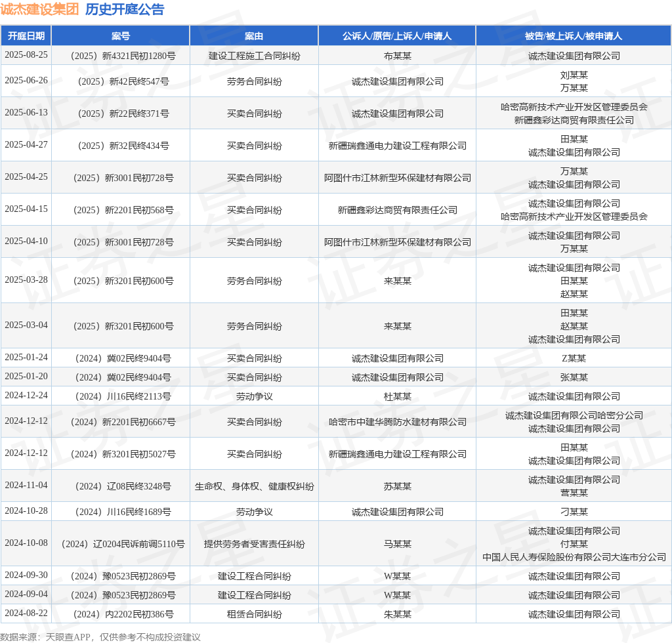Image resolution: width=672 pixels, height=643 pixels.
Task: Select plaintiff 杜某某
Action: pyautogui.click(x=397, y=396)
